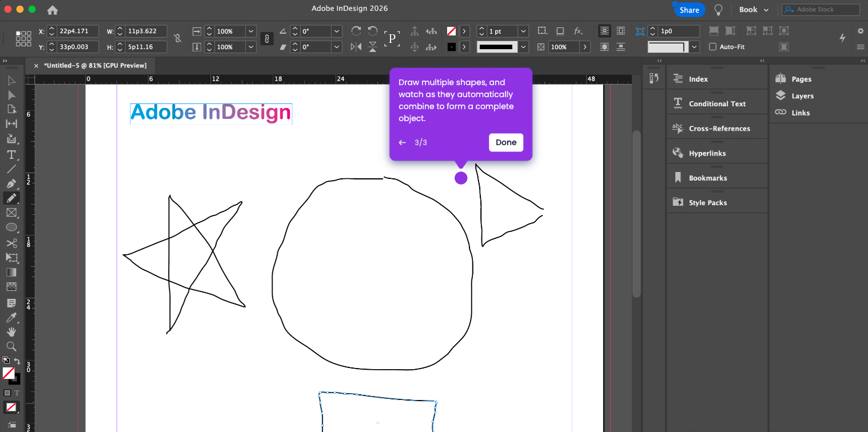868x432 pixels.
Task: Select the Pencil tool
Action: coord(11,198)
